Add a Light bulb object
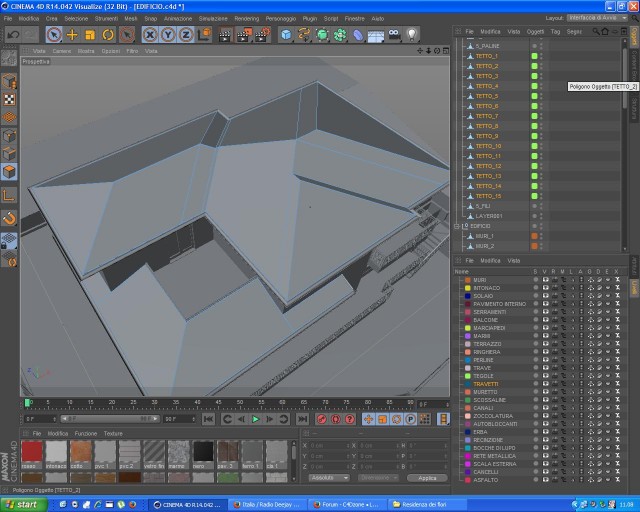 tap(412, 35)
